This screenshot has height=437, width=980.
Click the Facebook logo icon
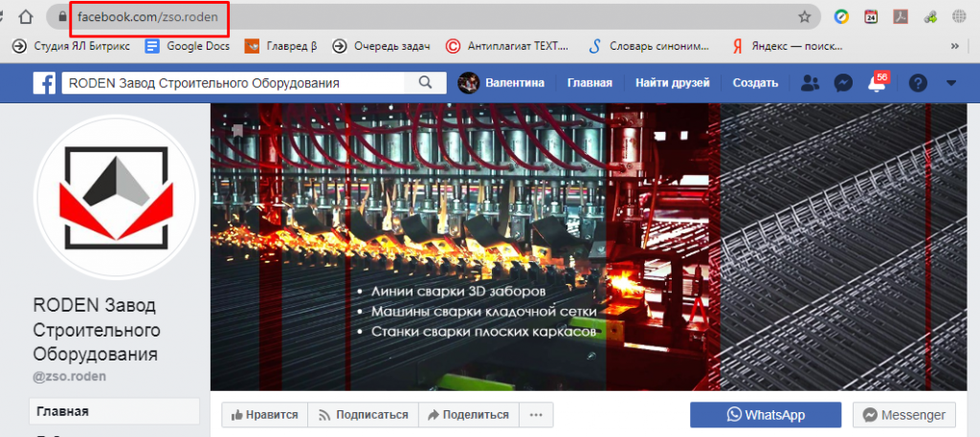(x=44, y=83)
